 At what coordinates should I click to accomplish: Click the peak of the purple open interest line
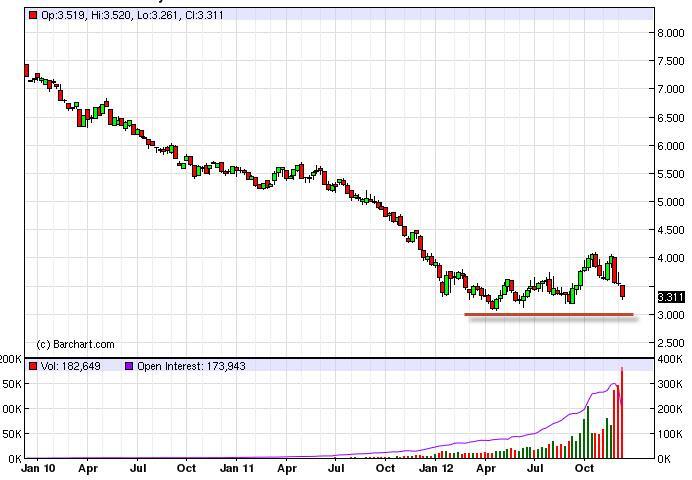tap(615, 383)
